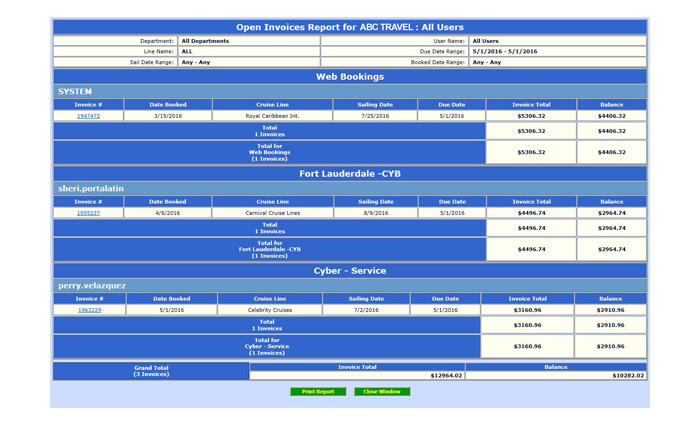The width and height of the screenshot is (700, 425).
Task: Click the perry.velazquez user header
Action: [x=350, y=286]
